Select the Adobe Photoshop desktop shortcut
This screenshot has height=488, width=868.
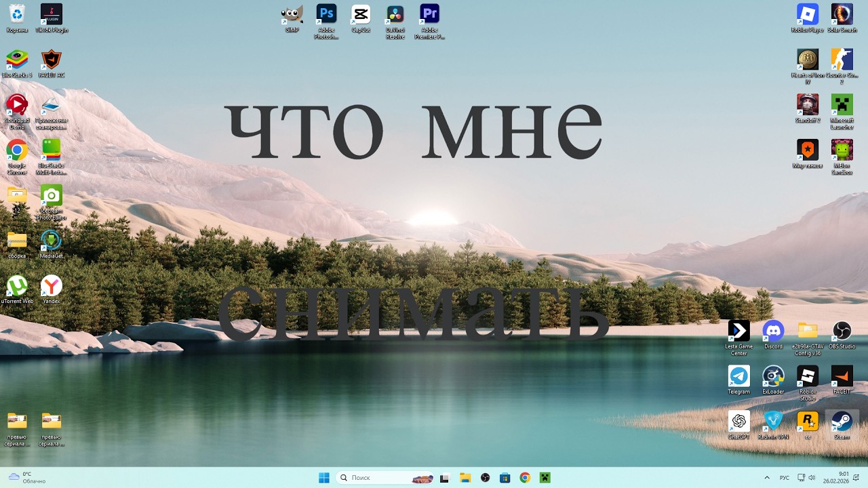pos(326,22)
